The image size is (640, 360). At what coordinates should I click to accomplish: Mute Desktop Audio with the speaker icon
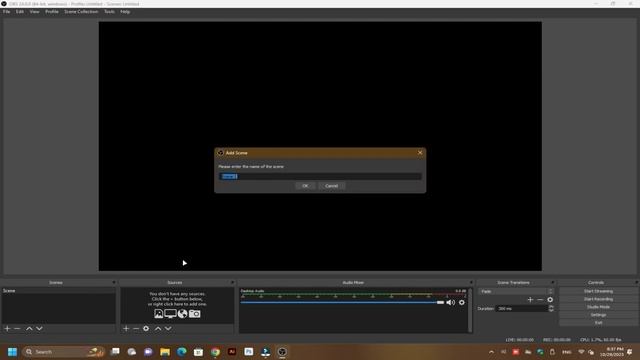(451, 302)
